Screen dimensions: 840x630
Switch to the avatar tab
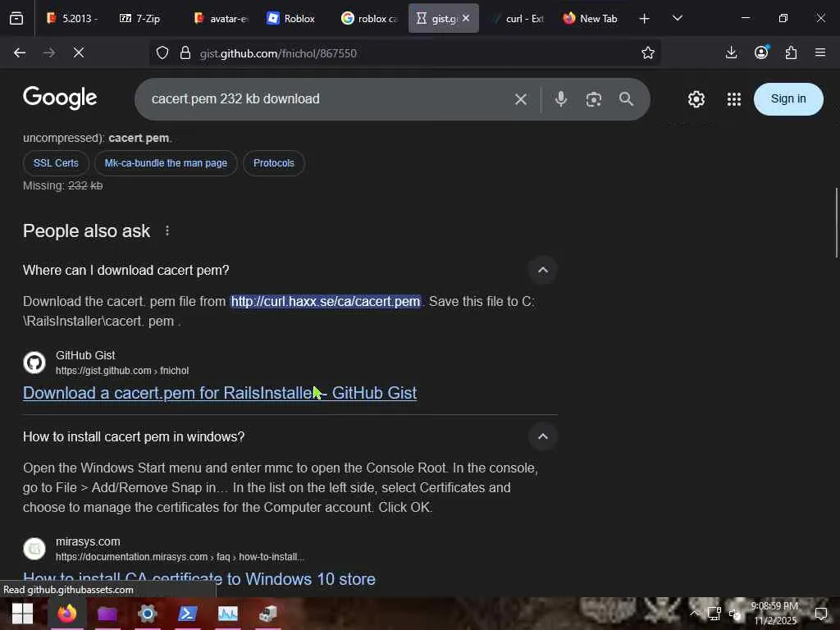pyautogui.click(x=221, y=19)
